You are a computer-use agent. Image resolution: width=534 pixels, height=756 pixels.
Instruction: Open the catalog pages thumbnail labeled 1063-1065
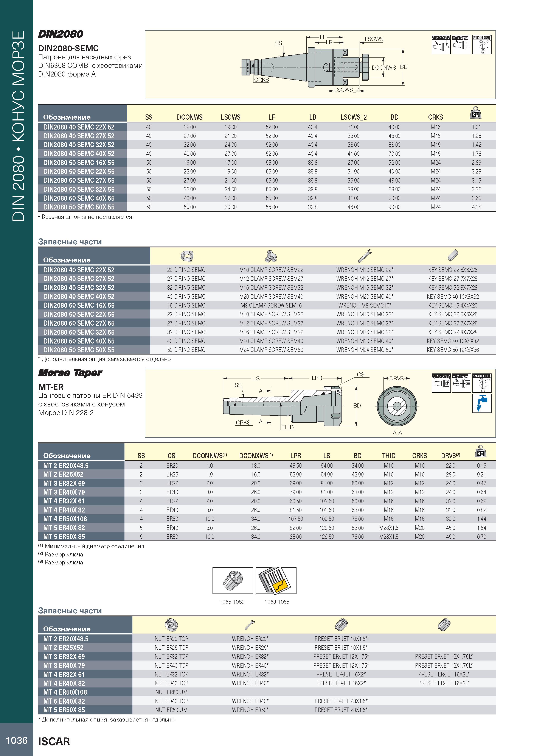(x=276, y=581)
